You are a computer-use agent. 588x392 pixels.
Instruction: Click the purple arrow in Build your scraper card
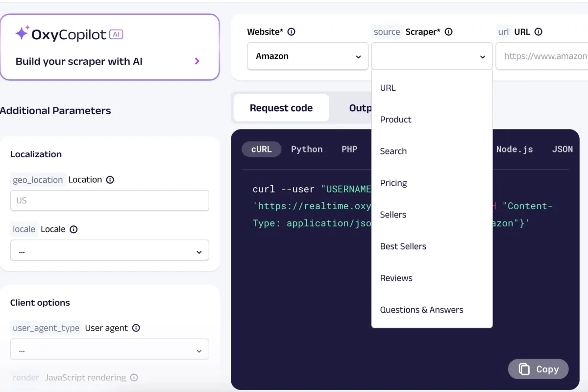click(197, 61)
